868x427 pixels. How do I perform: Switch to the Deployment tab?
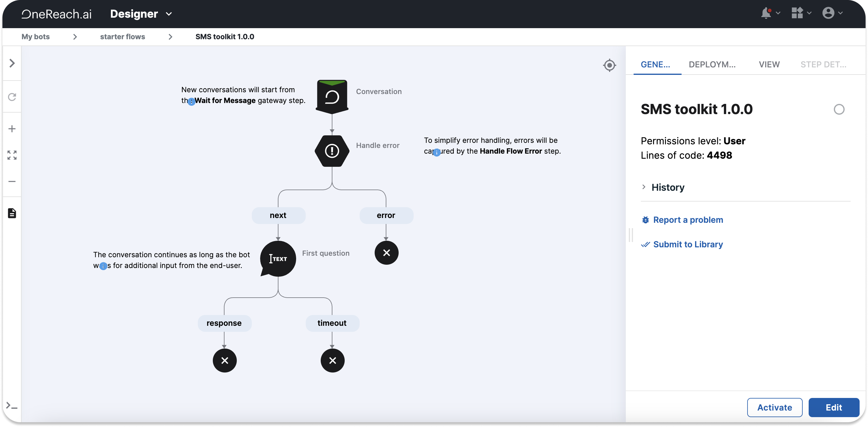[712, 64]
